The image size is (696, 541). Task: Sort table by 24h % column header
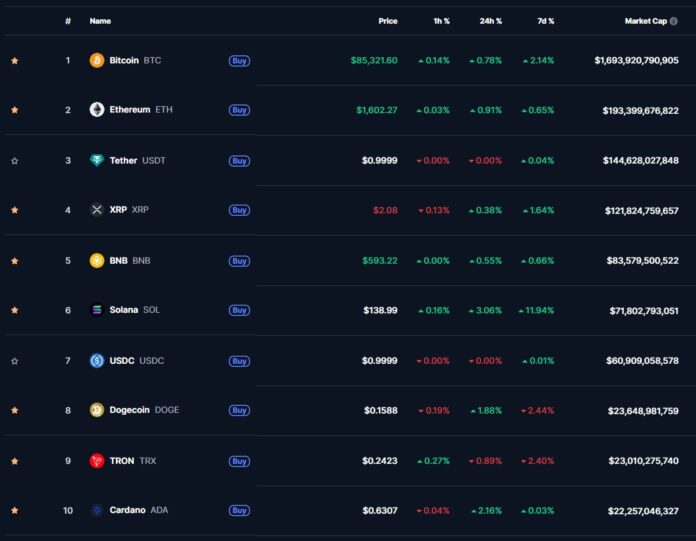[490, 21]
